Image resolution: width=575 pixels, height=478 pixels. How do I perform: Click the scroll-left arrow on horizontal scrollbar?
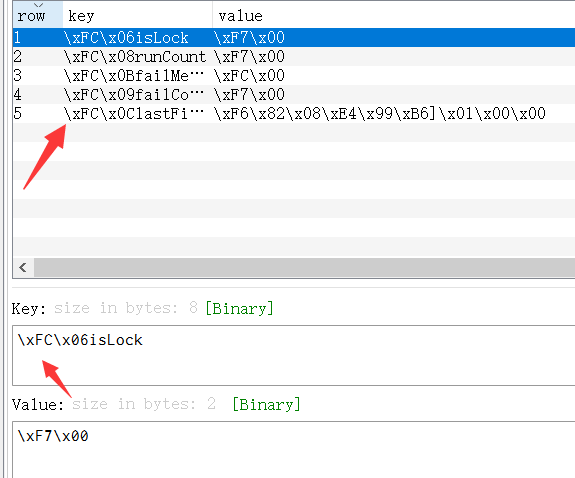point(23,267)
